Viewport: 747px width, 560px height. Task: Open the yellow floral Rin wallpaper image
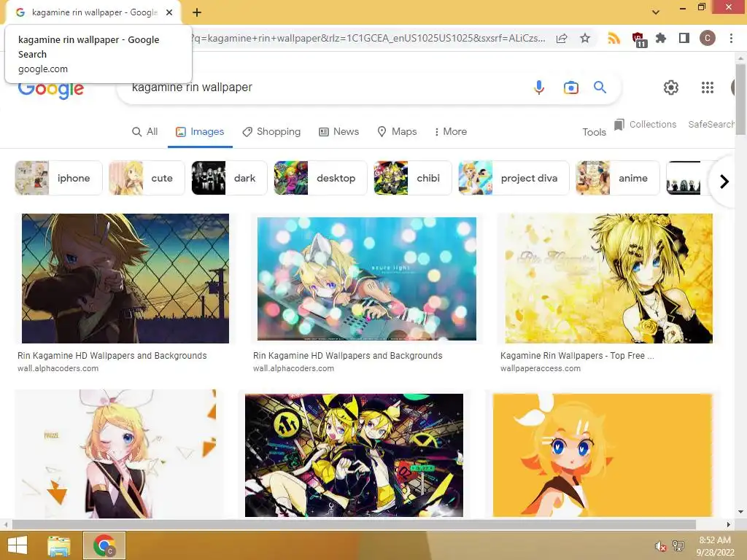[x=609, y=279]
